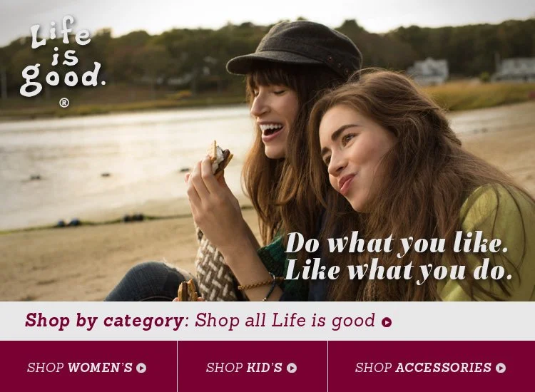
Task: Click the Life is good logo
Action: 62,57
